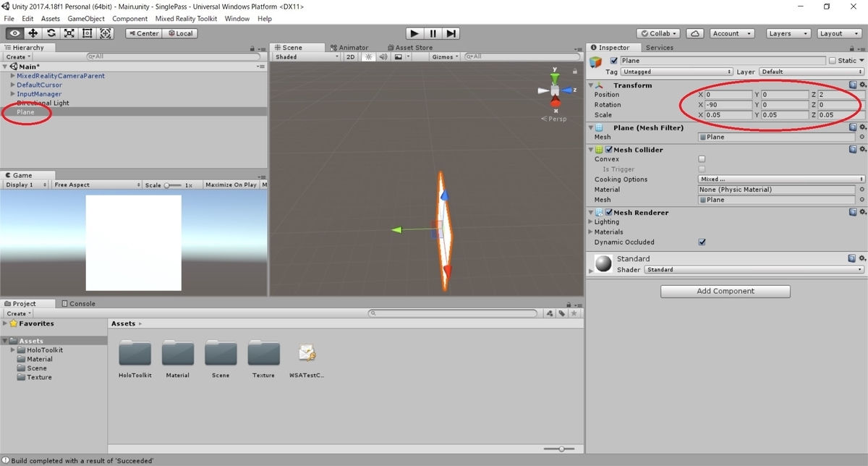
Task: Enable the Static checkbox
Action: (x=833, y=61)
